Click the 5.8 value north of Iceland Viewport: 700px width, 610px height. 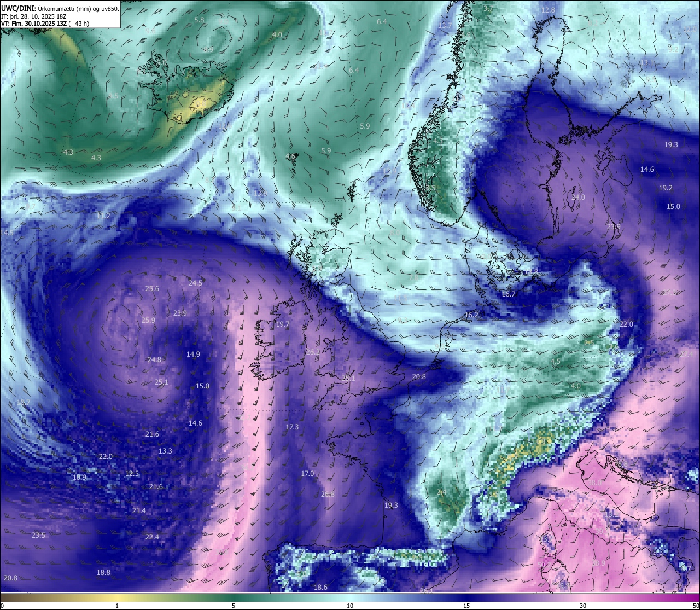pyautogui.click(x=200, y=20)
